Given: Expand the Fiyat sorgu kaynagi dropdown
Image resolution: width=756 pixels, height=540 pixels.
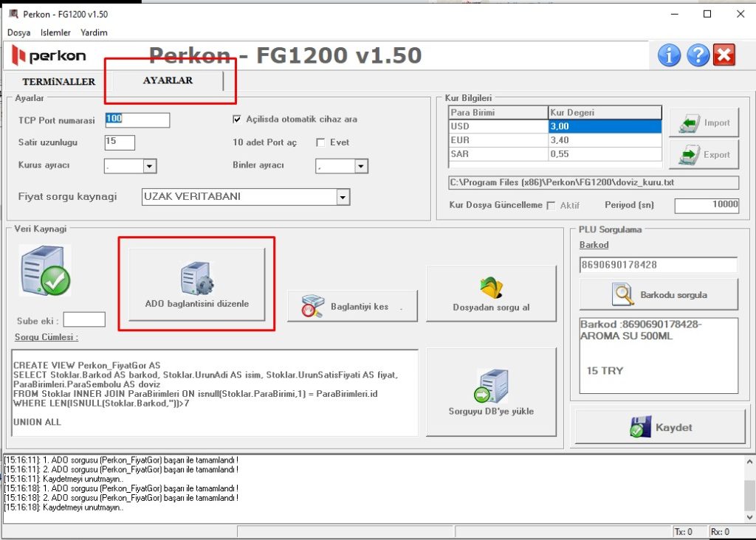Looking at the screenshot, I should pyautogui.click(x=343, y=197).
